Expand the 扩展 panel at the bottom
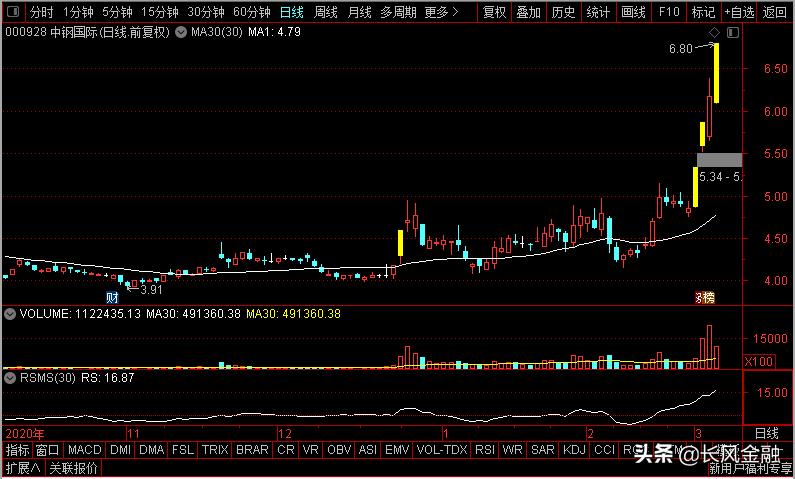795x479 pixels. (23, 468)
